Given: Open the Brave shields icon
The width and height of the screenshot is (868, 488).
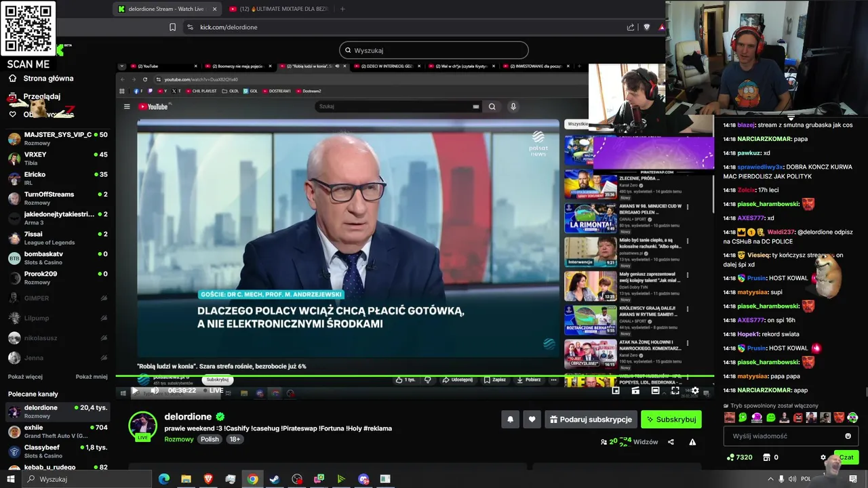Looking at the screenshot, I should 646,27.
